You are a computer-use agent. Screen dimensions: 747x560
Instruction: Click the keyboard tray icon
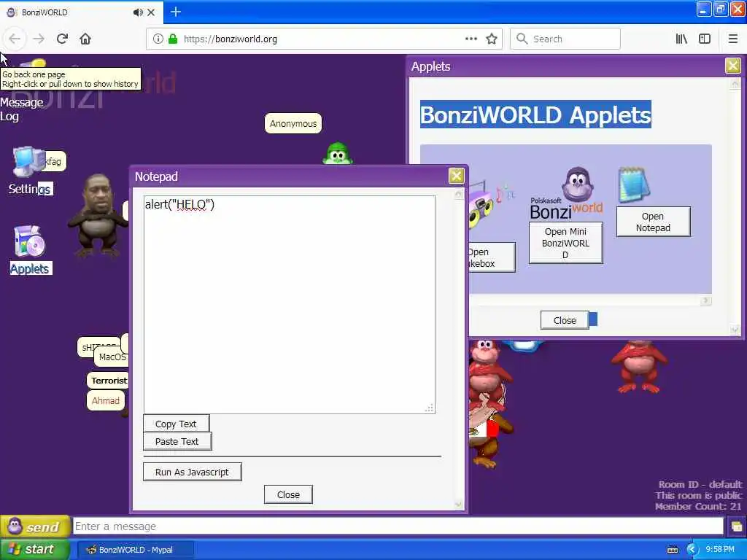673,550
